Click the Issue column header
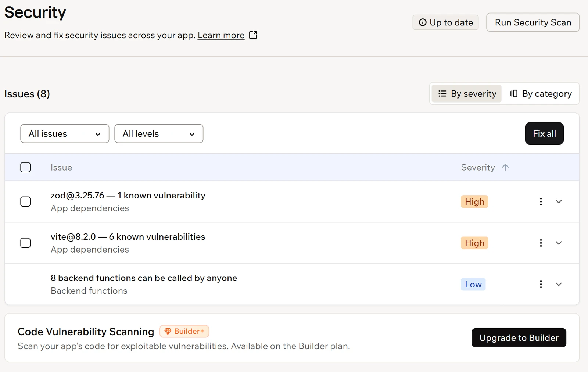The image size is (588, 372). click(61, 167)
